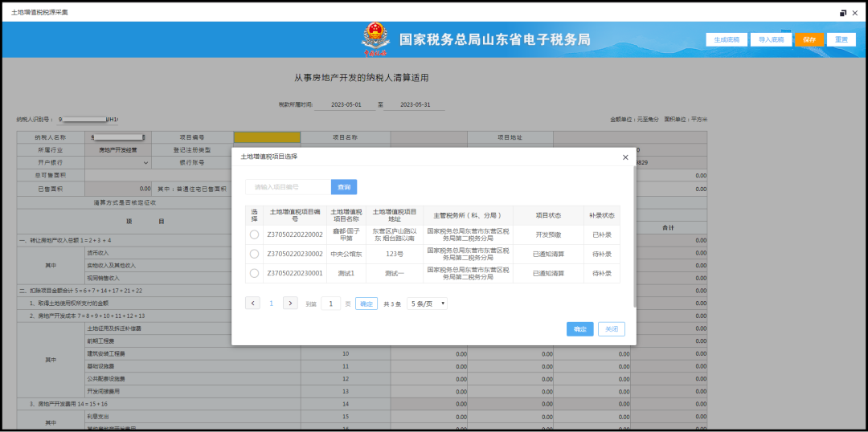
Task: Click the 关闭 button in dialog
Action: [611, 329]
